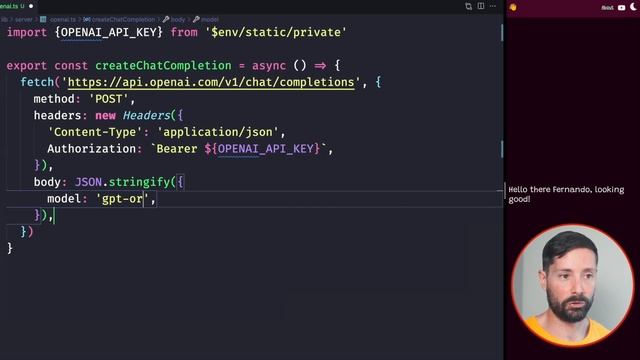640x360 pixels.
Task: Click the createChatCompletion breadcrumb
Action: coord(123,19)
